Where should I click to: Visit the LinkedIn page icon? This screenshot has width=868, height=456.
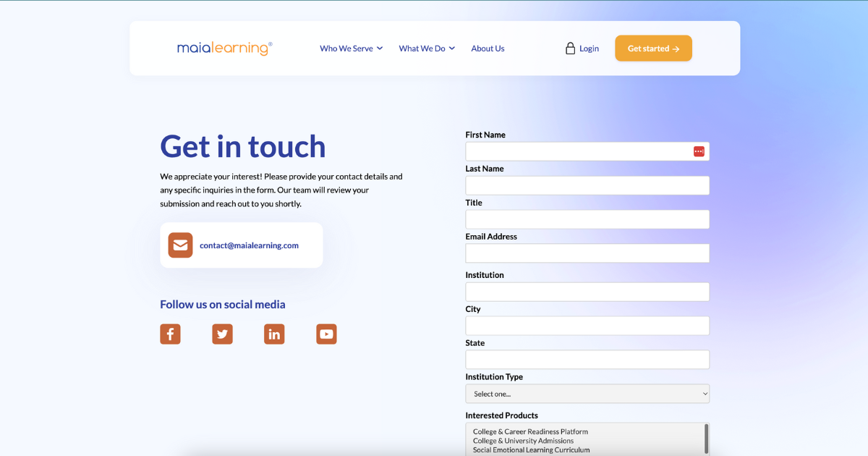(x=274, y=334)
